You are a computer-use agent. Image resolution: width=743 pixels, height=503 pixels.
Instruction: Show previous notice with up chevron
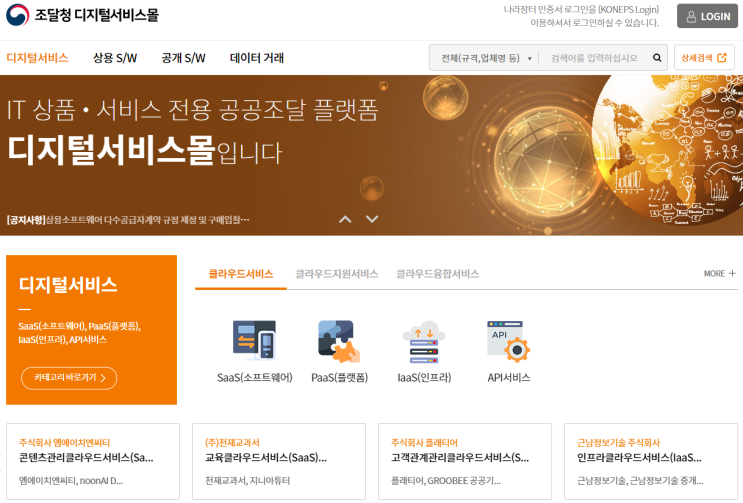point(345,219)
